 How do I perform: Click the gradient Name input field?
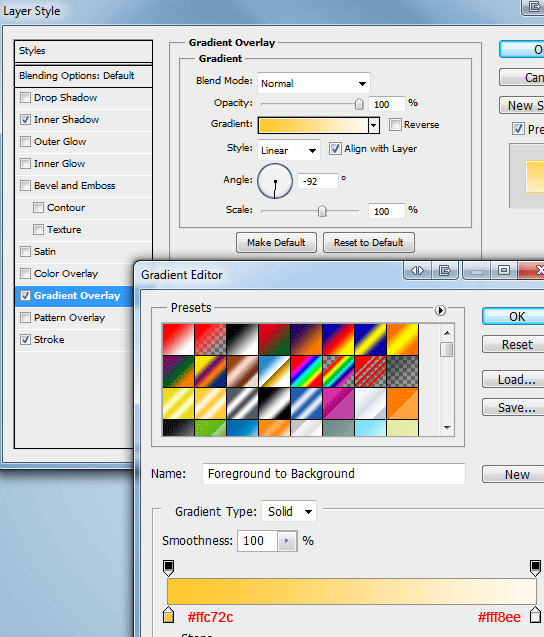(x=334, y=474)
